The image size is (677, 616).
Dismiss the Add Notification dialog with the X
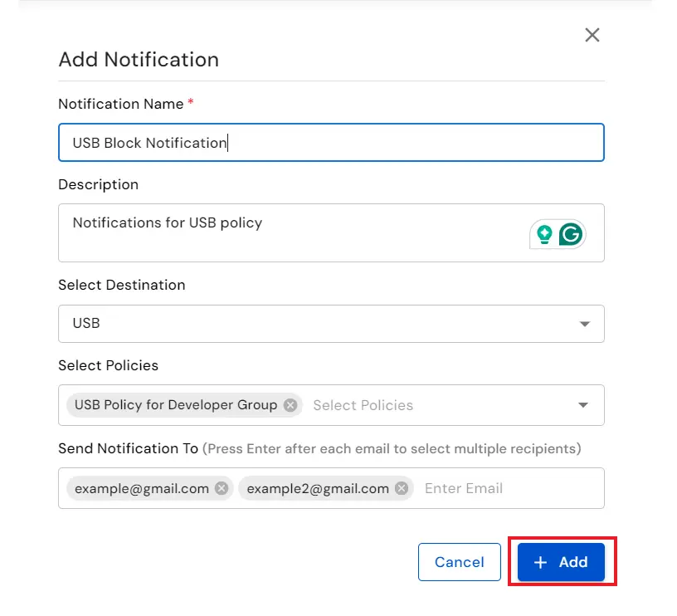pyautogui.click(x=592, y=35)
